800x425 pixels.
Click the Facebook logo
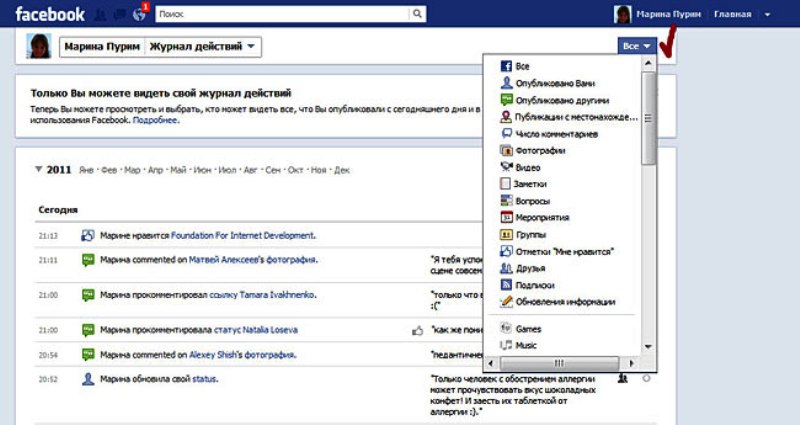[48, 14]
